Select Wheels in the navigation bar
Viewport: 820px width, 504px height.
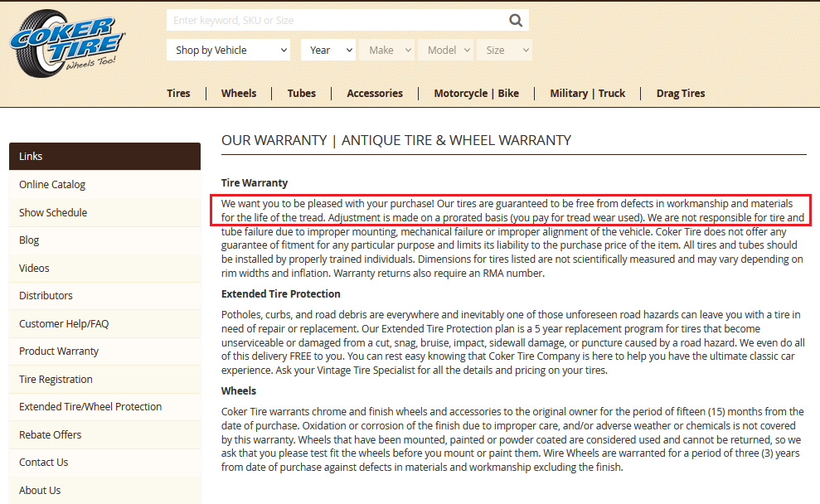[239, 94]
